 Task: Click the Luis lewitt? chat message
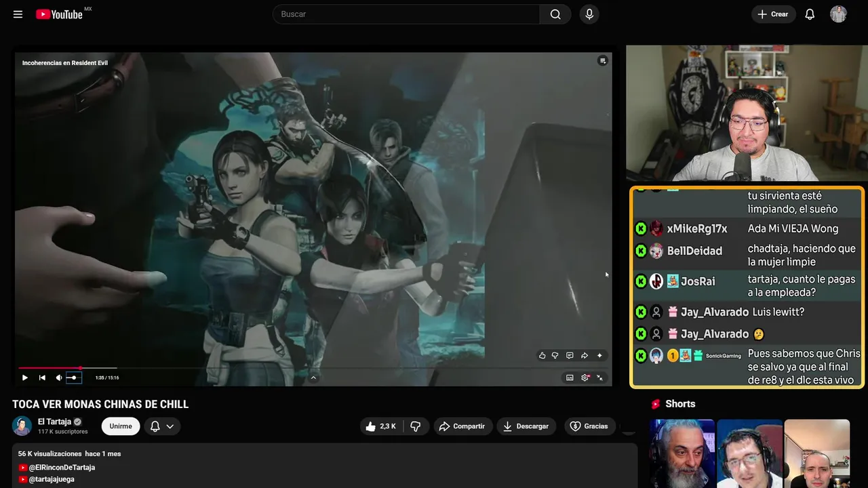[x=778, y=312]
